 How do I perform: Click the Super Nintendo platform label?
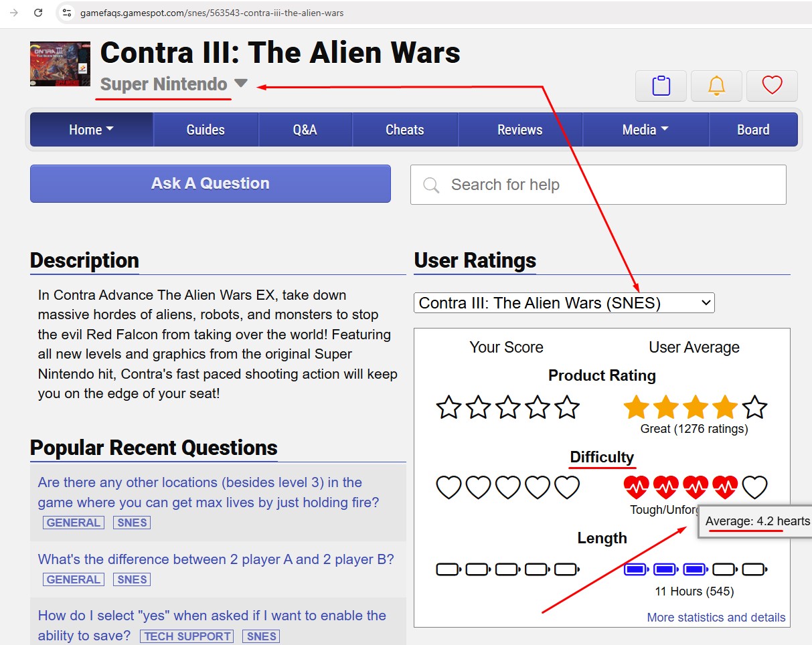click(164, 84)
